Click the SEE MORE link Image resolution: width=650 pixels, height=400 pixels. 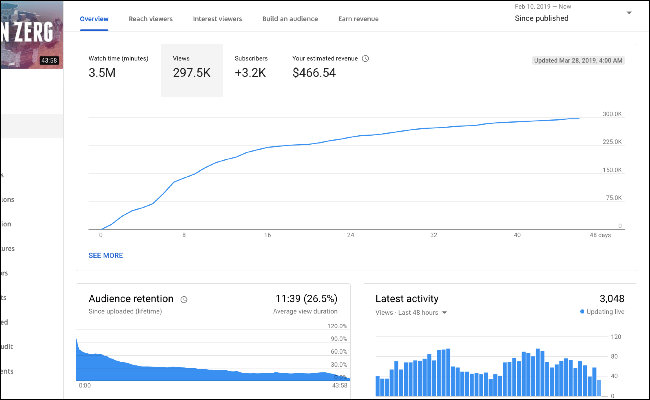pyautogui.click(x=106, y=255)
